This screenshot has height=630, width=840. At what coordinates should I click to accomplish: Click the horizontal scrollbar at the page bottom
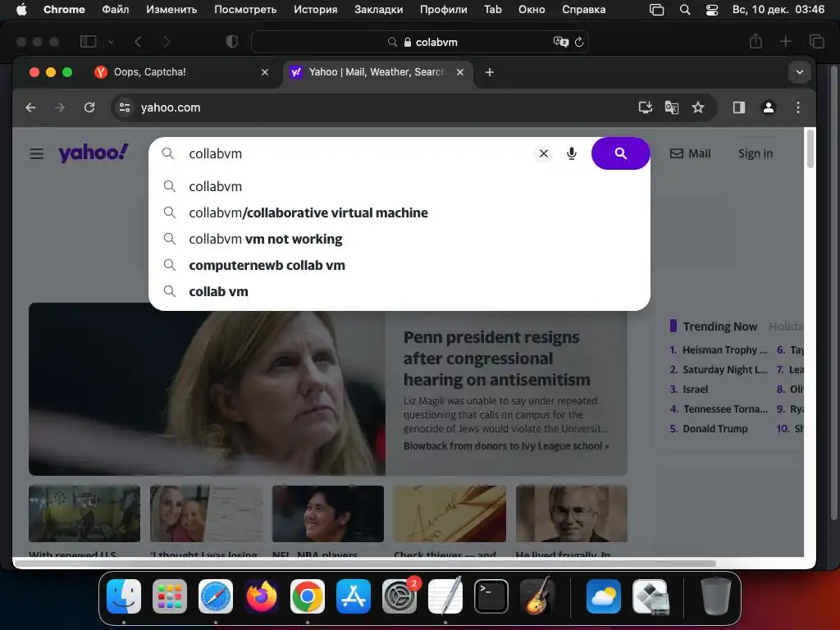click(365, 564)
